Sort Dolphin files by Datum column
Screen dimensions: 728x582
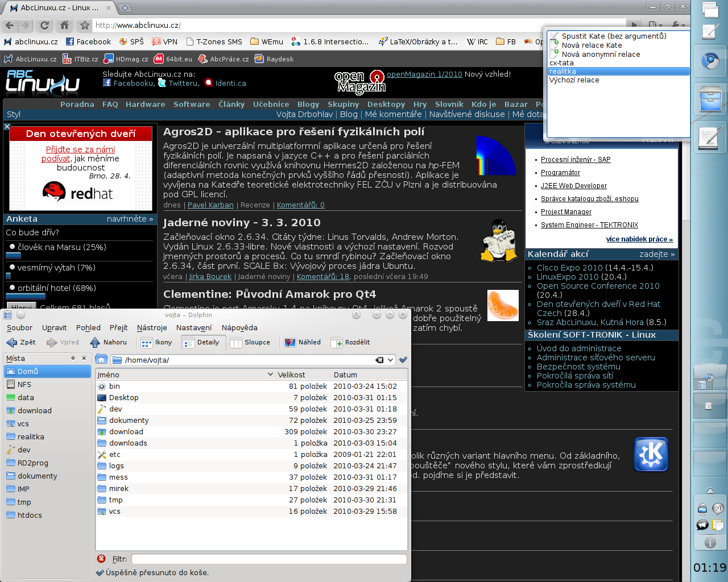[x=345, y=375]
